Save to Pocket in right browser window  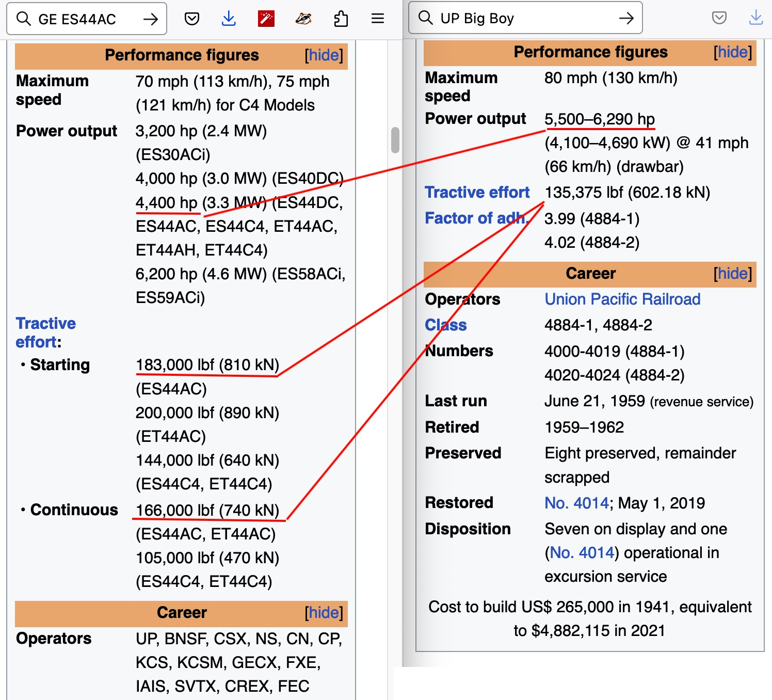tap(719, 18)
